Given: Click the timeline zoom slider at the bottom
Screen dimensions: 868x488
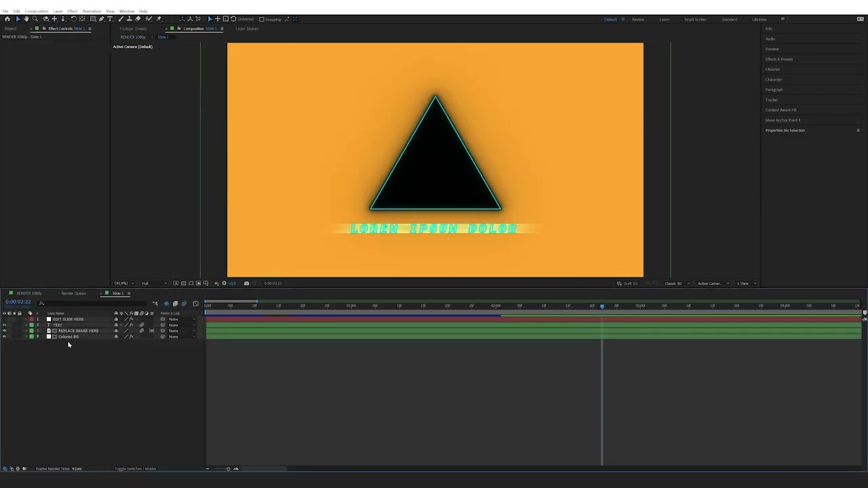Looking at the screenshot, I should [x=222, y=468].
